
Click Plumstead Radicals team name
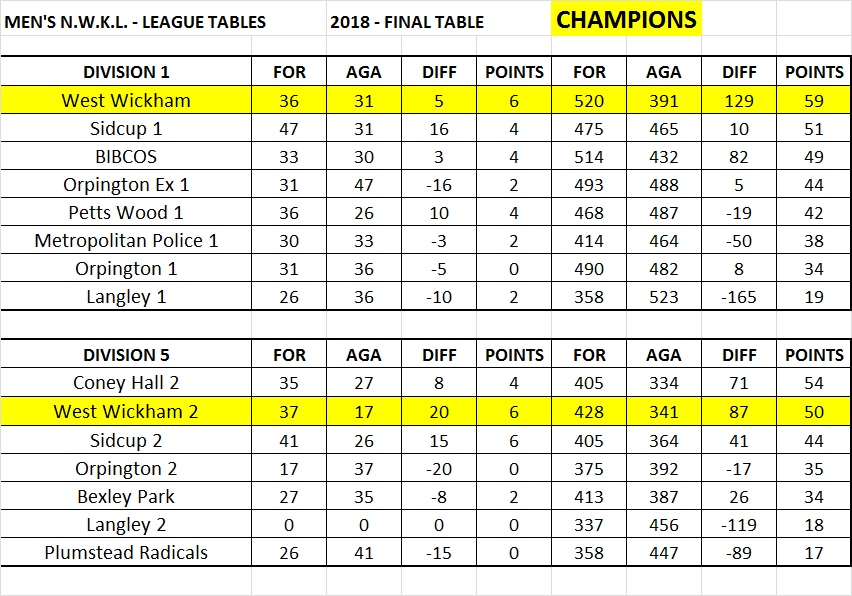(x=126, y=553)
